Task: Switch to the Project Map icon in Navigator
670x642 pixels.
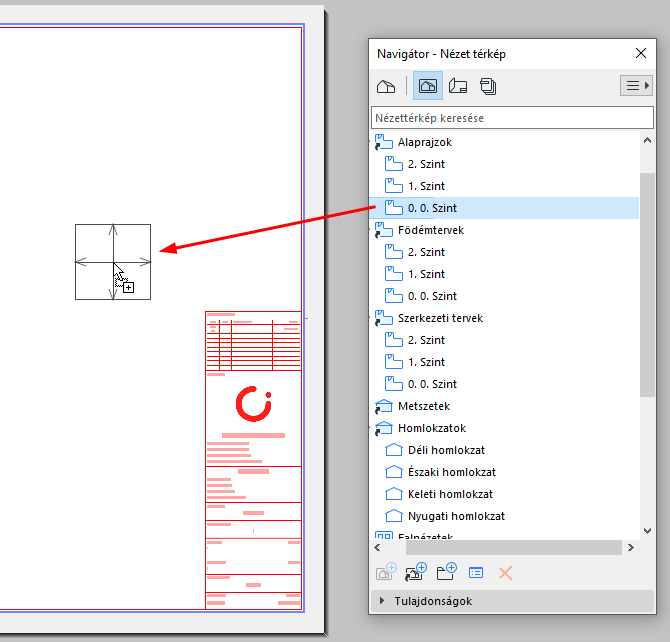Action: pyautogui.click(x=386, y=86)
